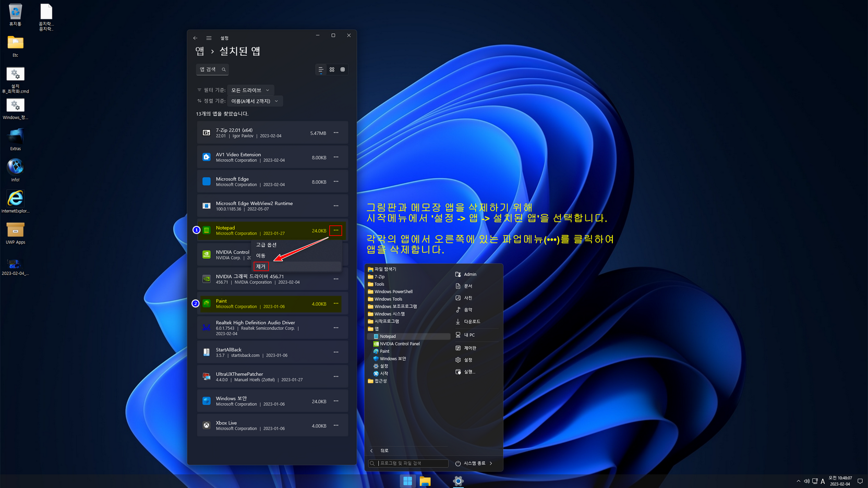Open more options for Xbox Live
The width and height of the screenshot is (868, 488).
[336, 425]
